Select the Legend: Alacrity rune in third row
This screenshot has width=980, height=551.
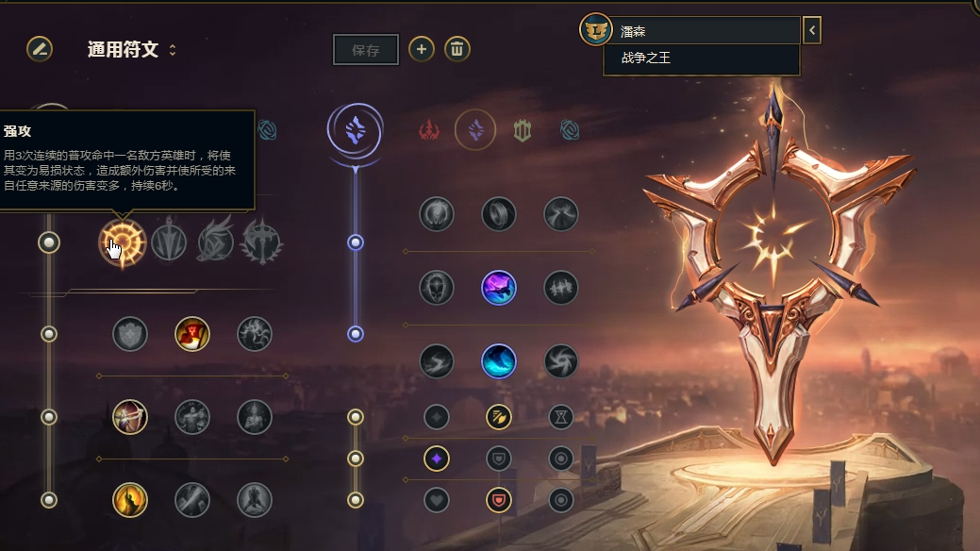coord(129,417)
